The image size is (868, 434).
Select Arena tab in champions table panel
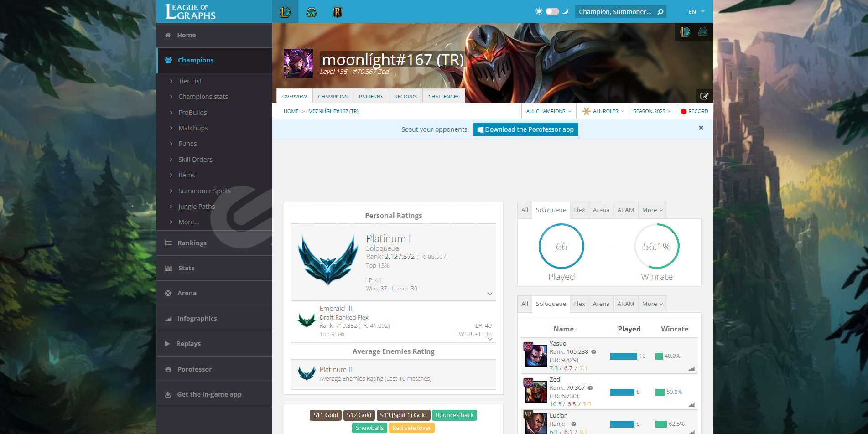coord(601,304)
